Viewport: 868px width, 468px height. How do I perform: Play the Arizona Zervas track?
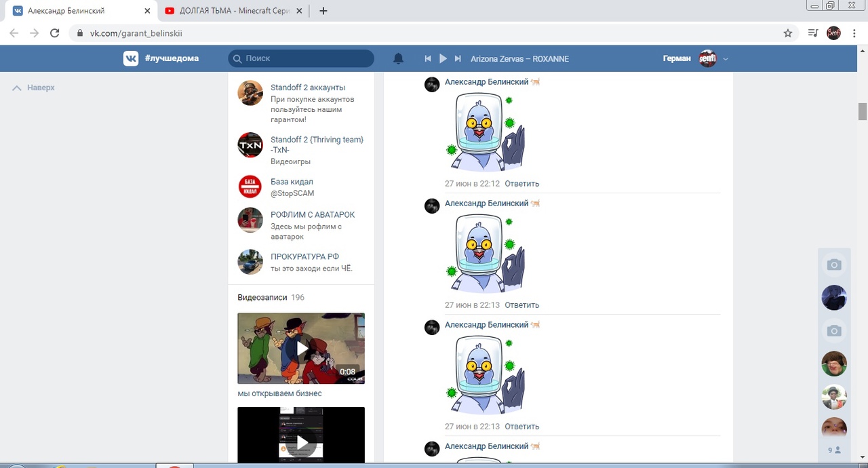pyautogui.click(x=443, y=59)
